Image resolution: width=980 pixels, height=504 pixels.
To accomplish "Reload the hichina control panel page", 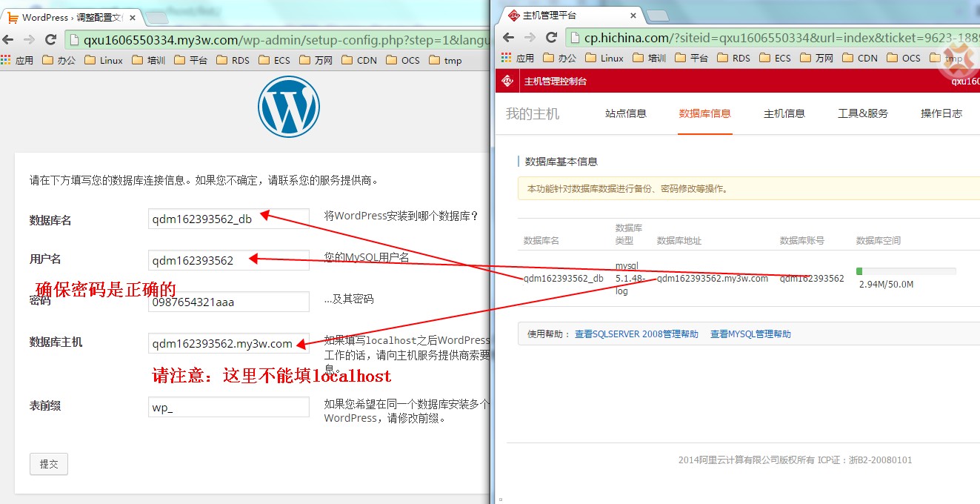I will (551, 37).
